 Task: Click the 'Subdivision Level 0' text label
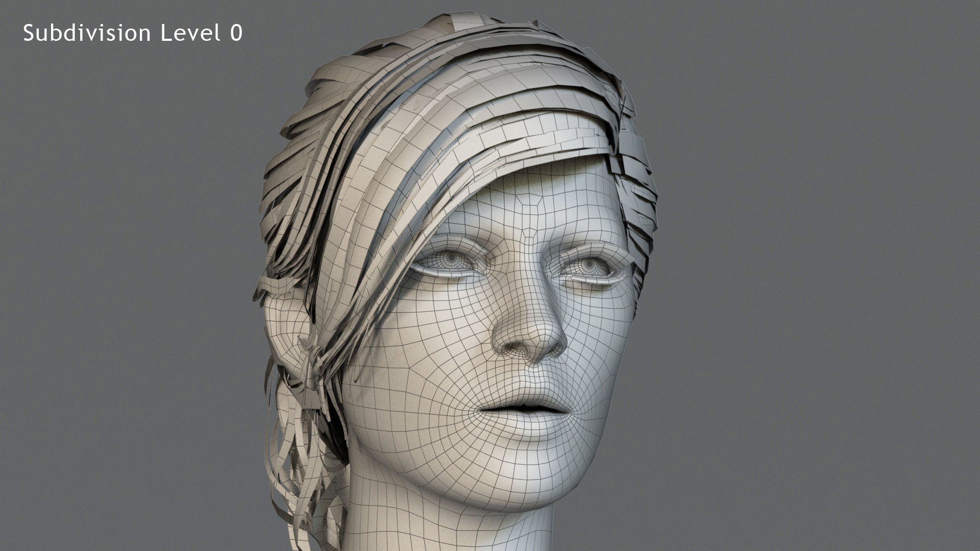point(133,33)
